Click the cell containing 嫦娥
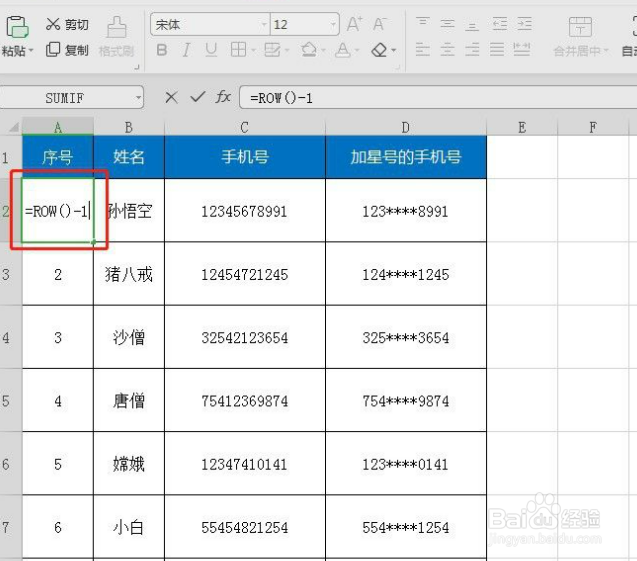The height and width of the screenshot is (561, 637). pyautogui.click(x=129, y=464)
